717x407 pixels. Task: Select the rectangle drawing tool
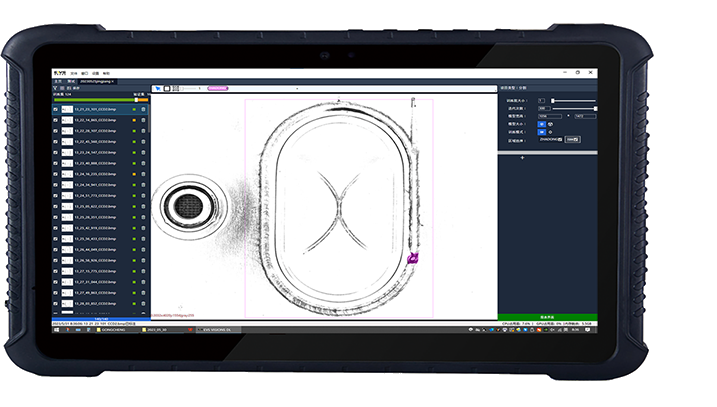166,88
